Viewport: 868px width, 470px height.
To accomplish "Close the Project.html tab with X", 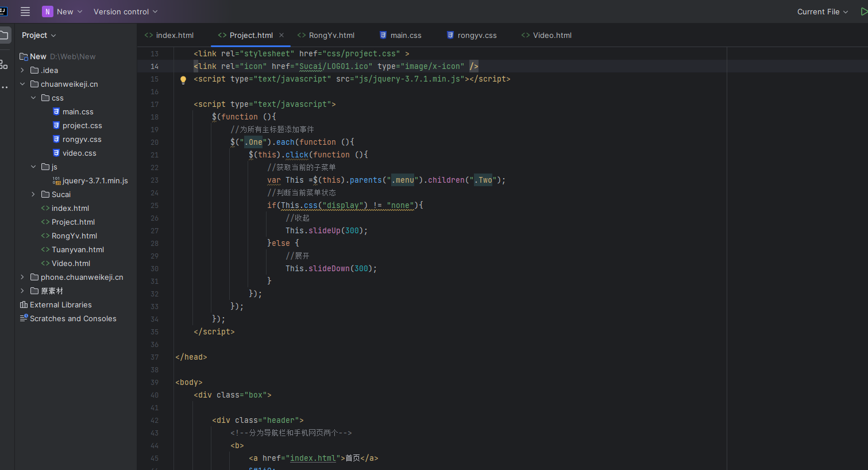I will pyautogui.click(x=281, y=35).
